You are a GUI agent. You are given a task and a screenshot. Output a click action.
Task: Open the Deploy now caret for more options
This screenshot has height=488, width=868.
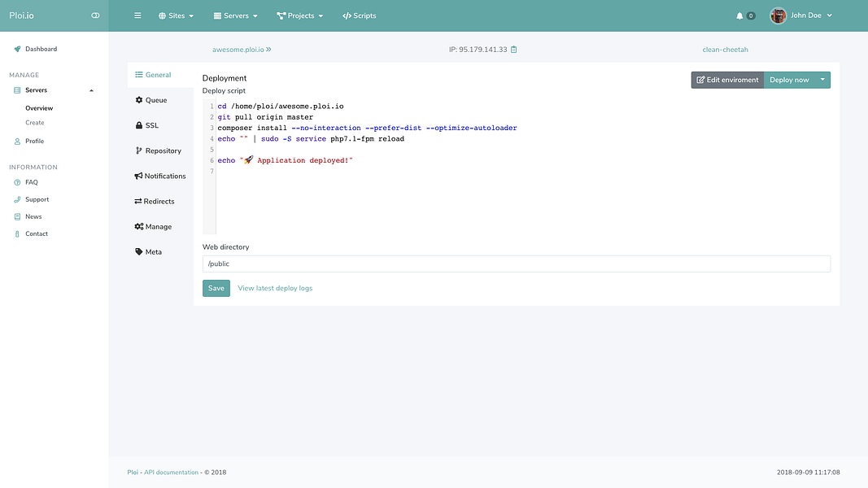(x=821, y=80)
